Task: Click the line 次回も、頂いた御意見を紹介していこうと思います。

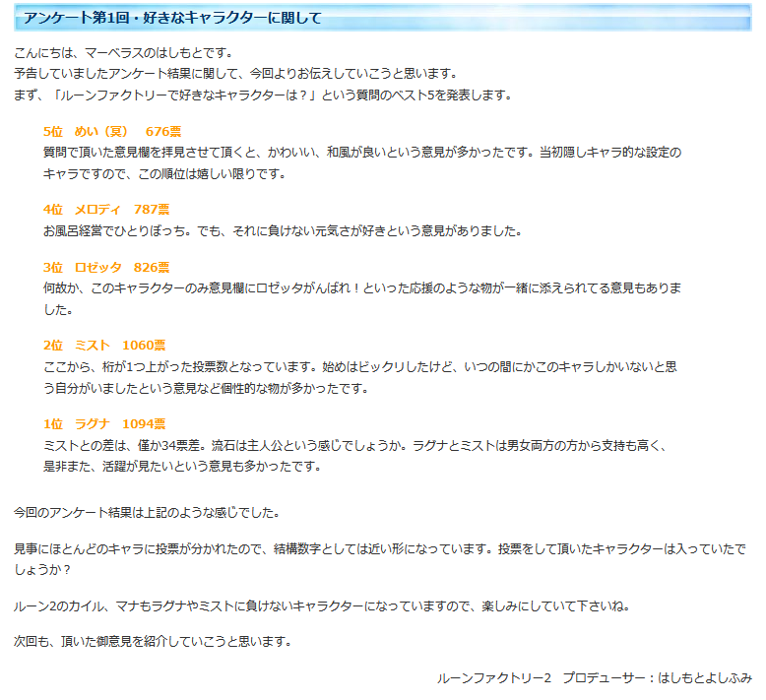Action: pos(153,641)
